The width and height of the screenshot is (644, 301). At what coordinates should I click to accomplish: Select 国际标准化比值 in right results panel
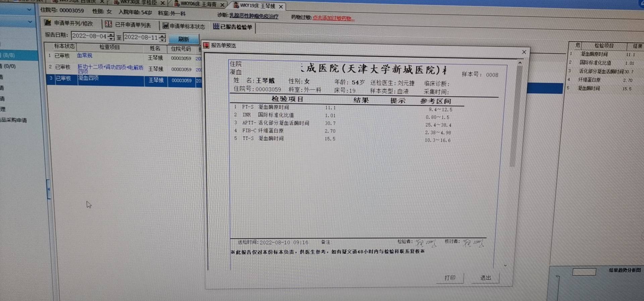tap(595, 63)
